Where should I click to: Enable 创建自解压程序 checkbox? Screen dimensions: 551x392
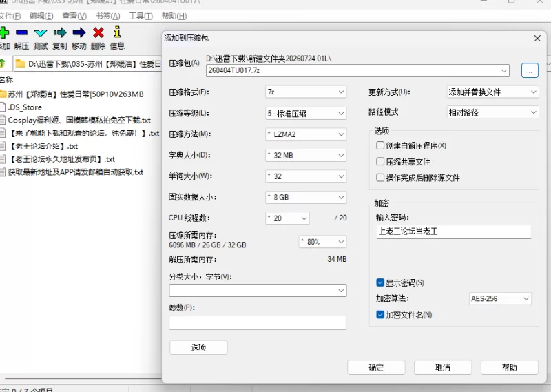380,145
